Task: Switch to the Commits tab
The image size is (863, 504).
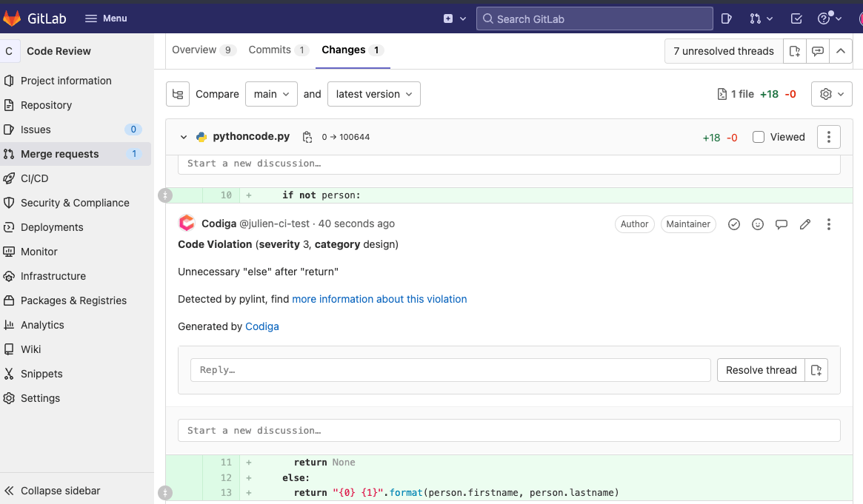Action: pos(270,50)
